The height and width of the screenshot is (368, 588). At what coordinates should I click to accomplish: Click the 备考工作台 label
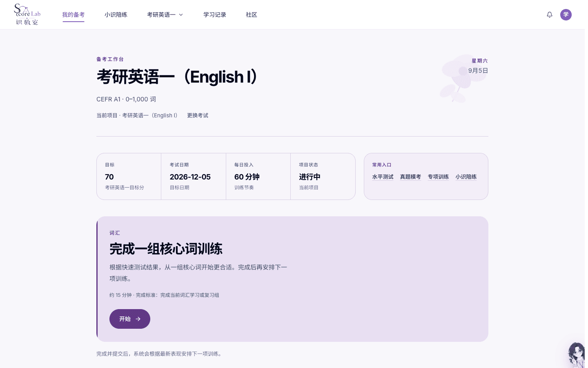(x=110, y=59)
